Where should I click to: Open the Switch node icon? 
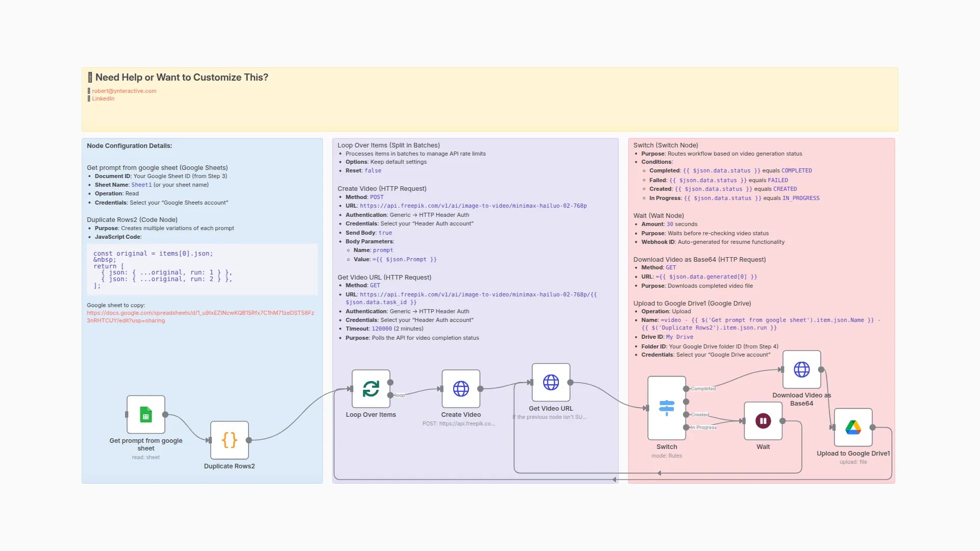pyautogui.click(x=666, y=408)
